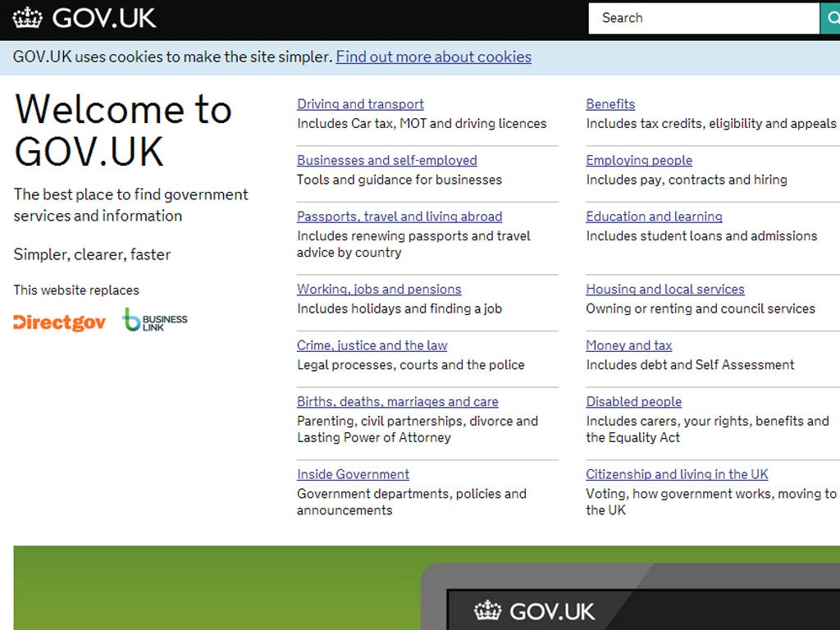Open Crime, justice and the law
The image size is (840, 630).
click(372, 345)
